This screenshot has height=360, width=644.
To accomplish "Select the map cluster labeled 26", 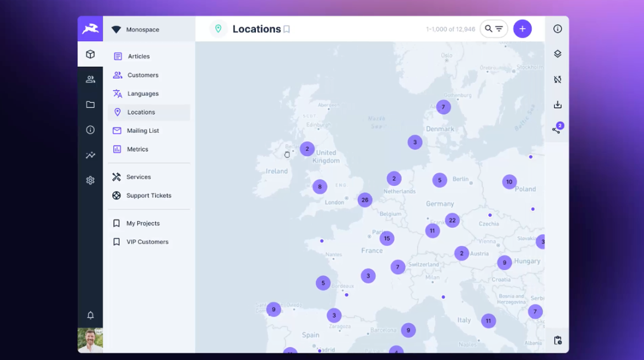I will tap(365, 200).
